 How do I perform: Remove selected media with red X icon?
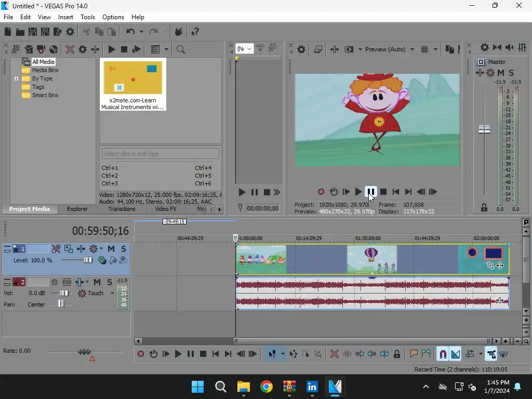70,49
